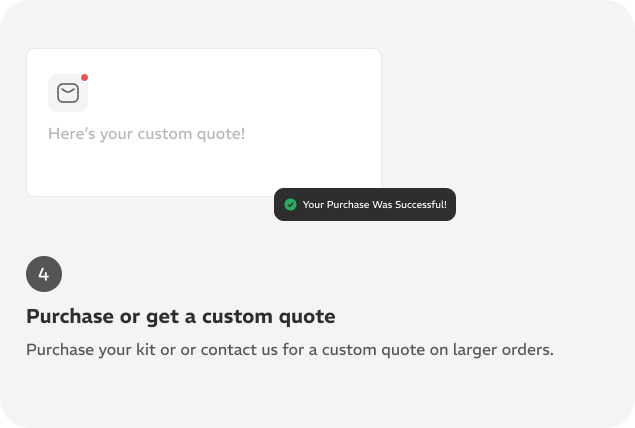The width and height of the screenshot is (635, 428).
Task: Click "larger orders" in the description
Action: (503, 350)
